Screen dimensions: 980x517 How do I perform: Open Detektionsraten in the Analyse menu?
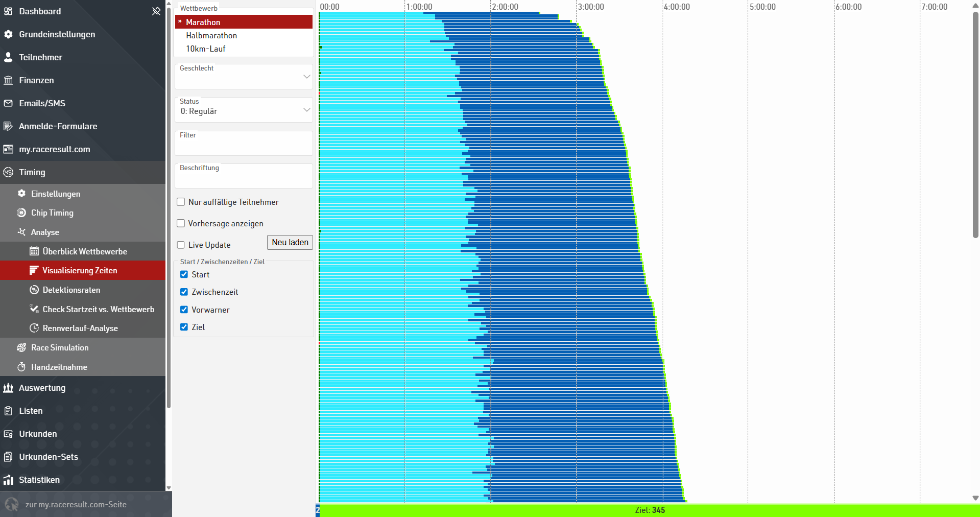coord(71,290)
